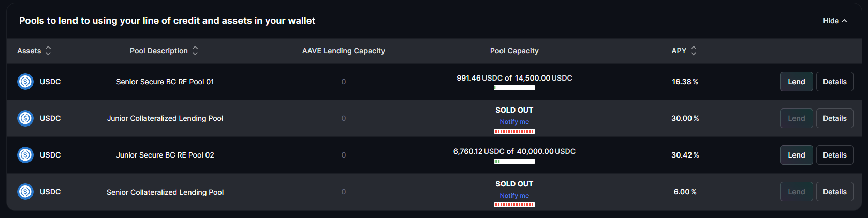Lend to Senior Secure BG RE Pool 01
The image size is (868, 218).
tap(797, 82)
